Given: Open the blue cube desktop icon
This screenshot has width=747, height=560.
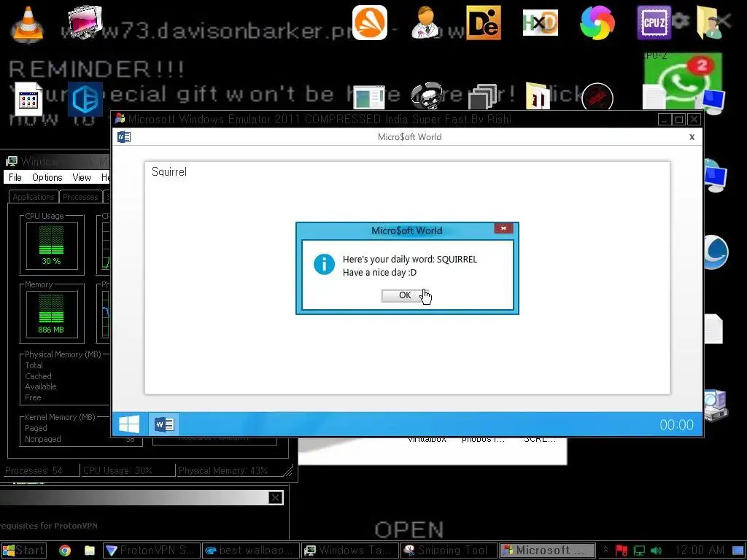Looking at the screenshot, I should [x=85, y=99].
